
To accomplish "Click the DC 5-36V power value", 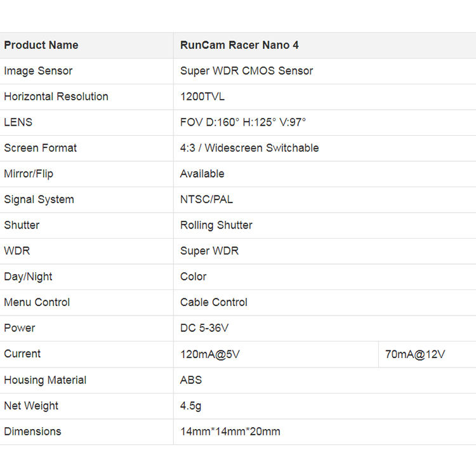I will coord(204,328).
